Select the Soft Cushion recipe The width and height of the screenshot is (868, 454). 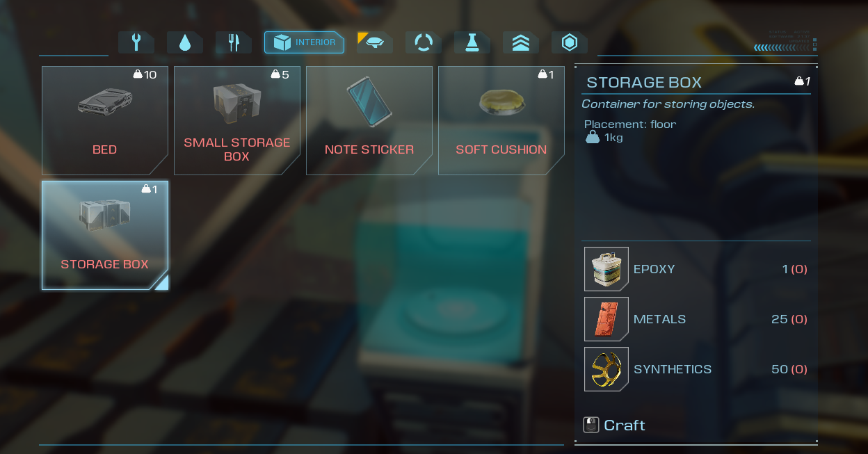coord(501,120)
